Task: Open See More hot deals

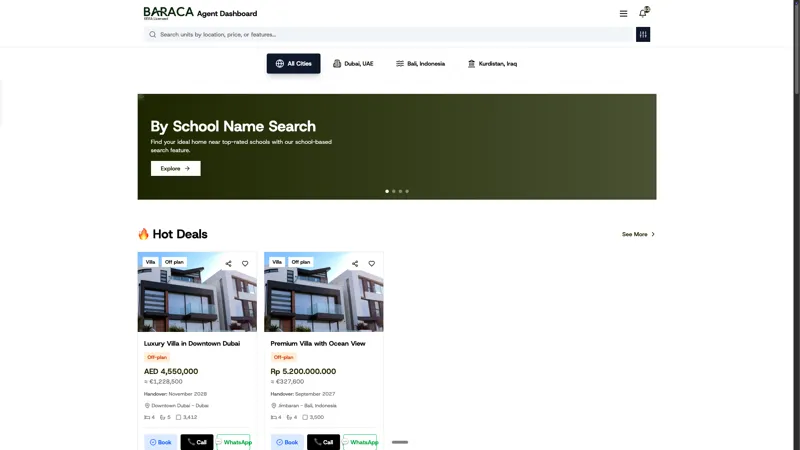Action: (x=638, y=234)
